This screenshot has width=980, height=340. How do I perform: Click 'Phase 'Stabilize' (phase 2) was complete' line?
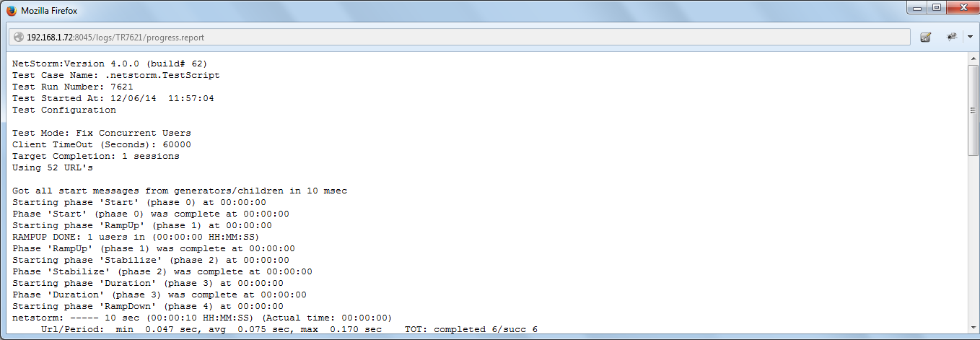(162, 271)
